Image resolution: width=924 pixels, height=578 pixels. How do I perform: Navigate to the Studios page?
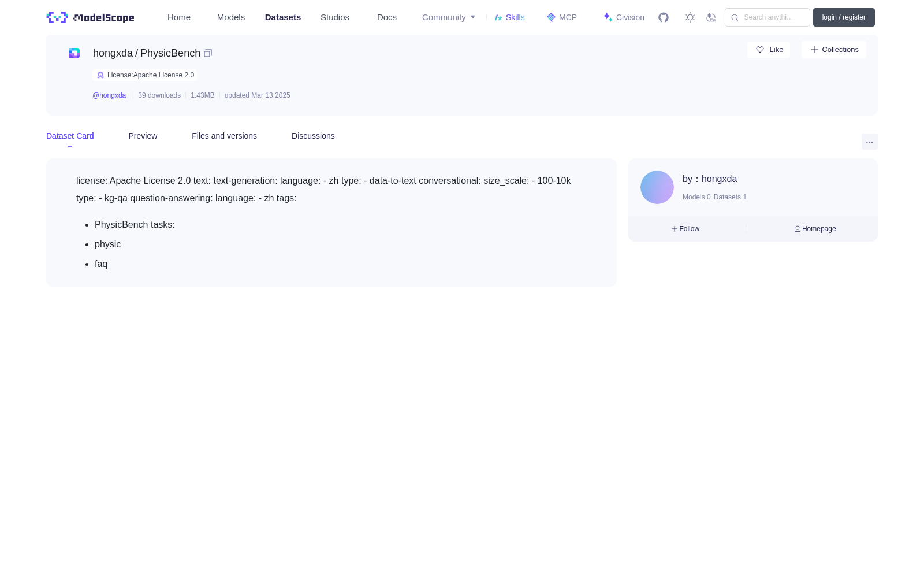coord(335,17)
